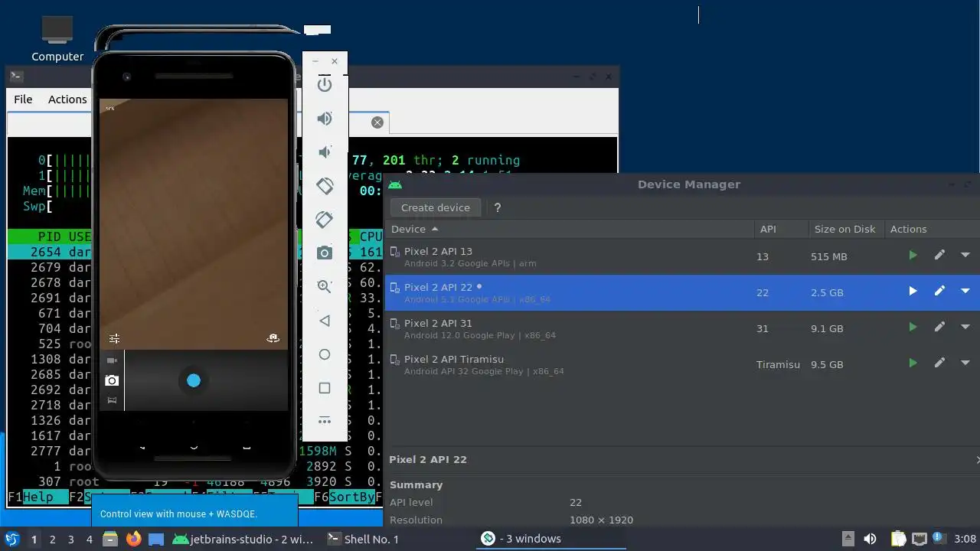Activate jetbrains-studio taskbar entry
980x551 pixels.
point(243,539)
